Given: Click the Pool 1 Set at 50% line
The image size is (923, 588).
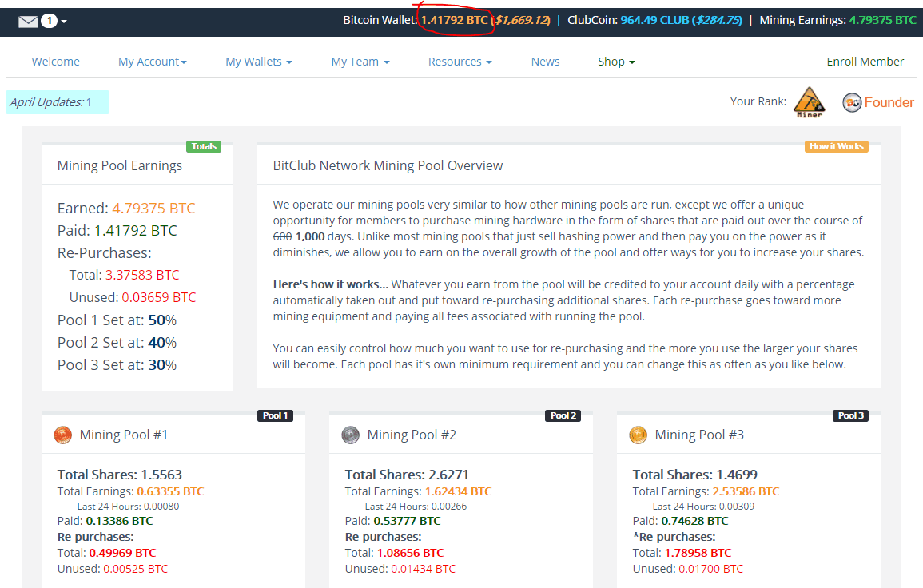Looking at the screenshot, I should 117,320.
